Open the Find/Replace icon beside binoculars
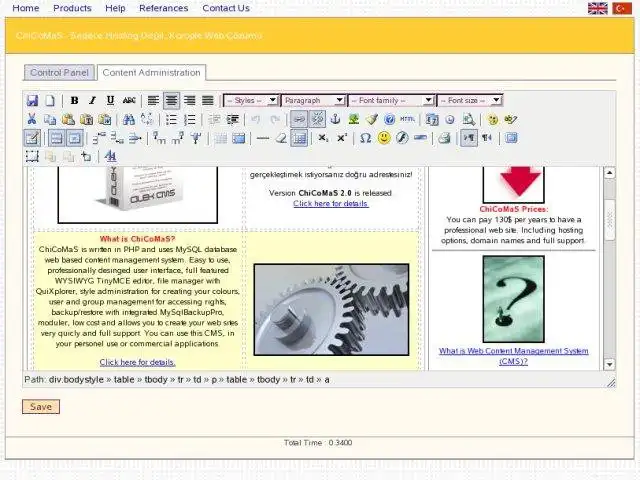 point(147,119)
